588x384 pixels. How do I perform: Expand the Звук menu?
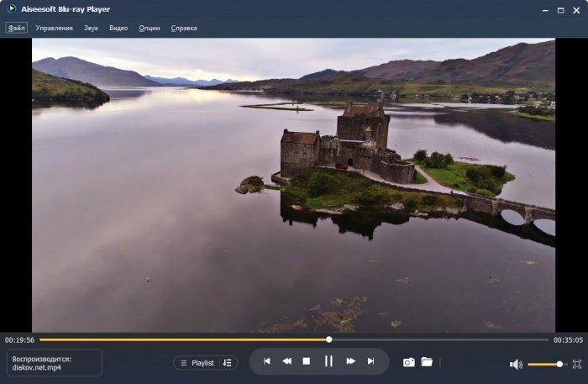(x=91, y=28)
